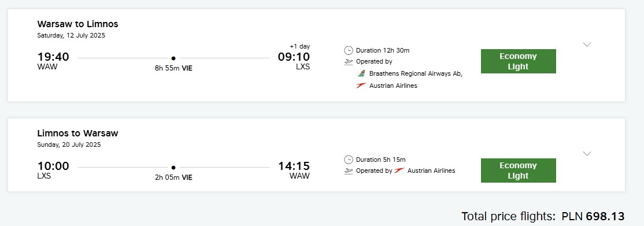Expand Warsaw to Limnos flight details chevron
Image resolution: width=644 pixels, height=226 pixels.
click(587, 45)
